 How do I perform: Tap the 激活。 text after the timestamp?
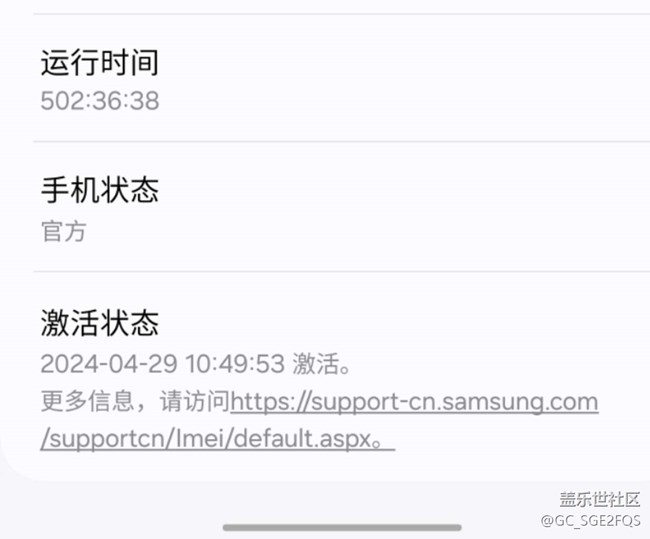(322, 364)
